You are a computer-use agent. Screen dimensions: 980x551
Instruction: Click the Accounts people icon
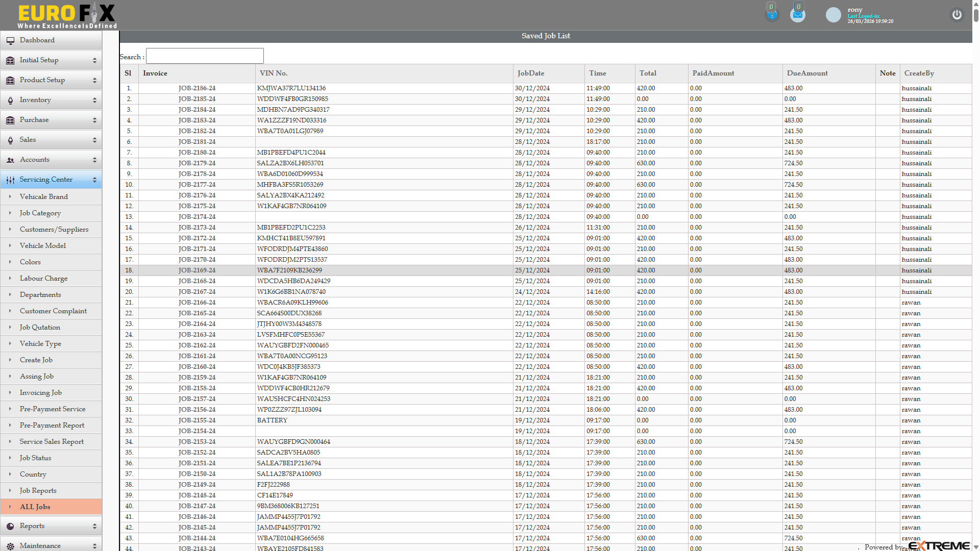(x=10, y=160)
